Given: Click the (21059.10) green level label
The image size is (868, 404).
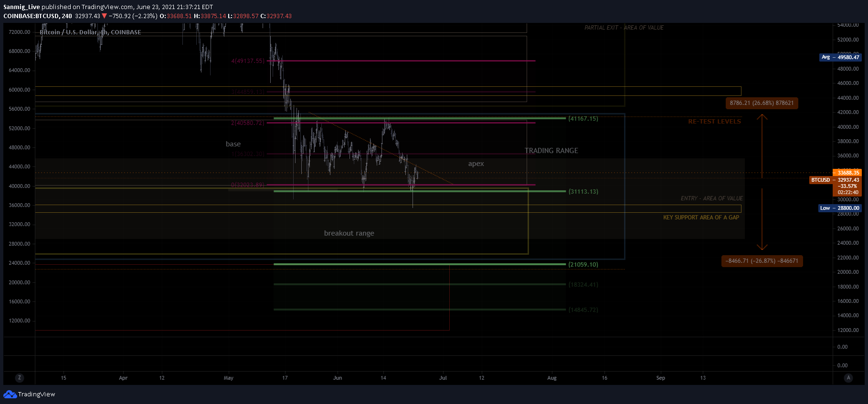Looking at the screenshot, I should (x=583, y=265).
